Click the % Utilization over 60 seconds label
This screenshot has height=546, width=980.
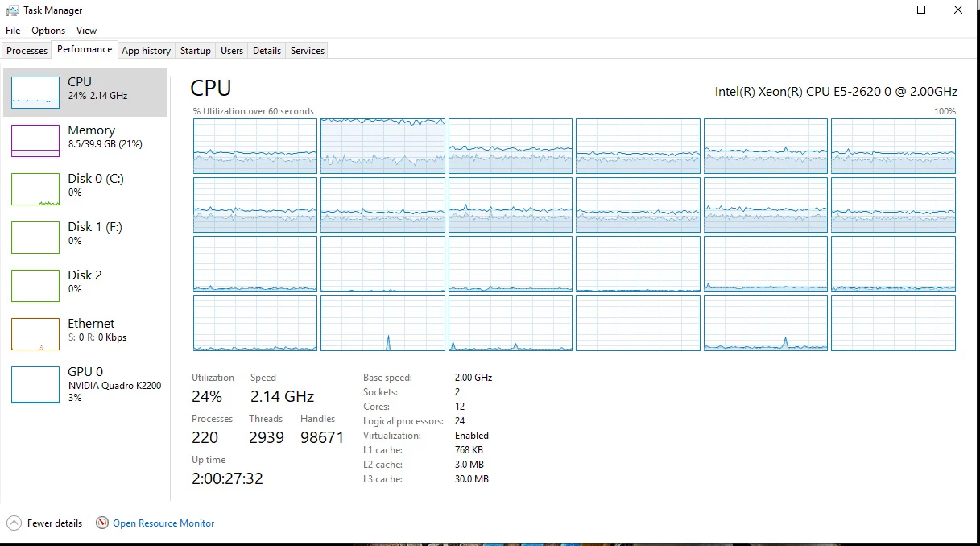click(x=254, y=111)
